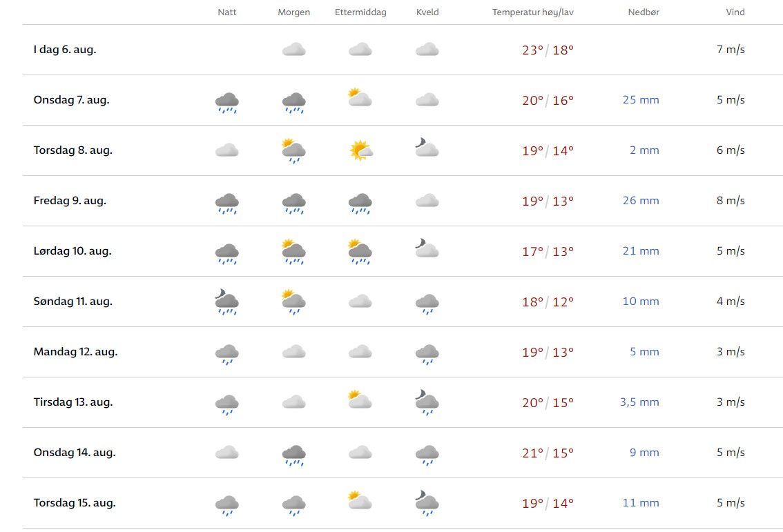The width and height of the screenshot is (783, 532).
Task: Click the 8 m/s wind value
Action: click(x=731, y=201)
